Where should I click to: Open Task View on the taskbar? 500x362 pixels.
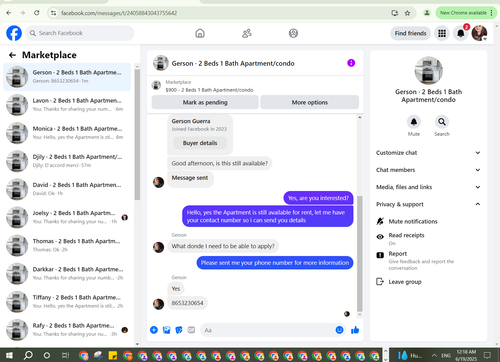click(66, 355)
